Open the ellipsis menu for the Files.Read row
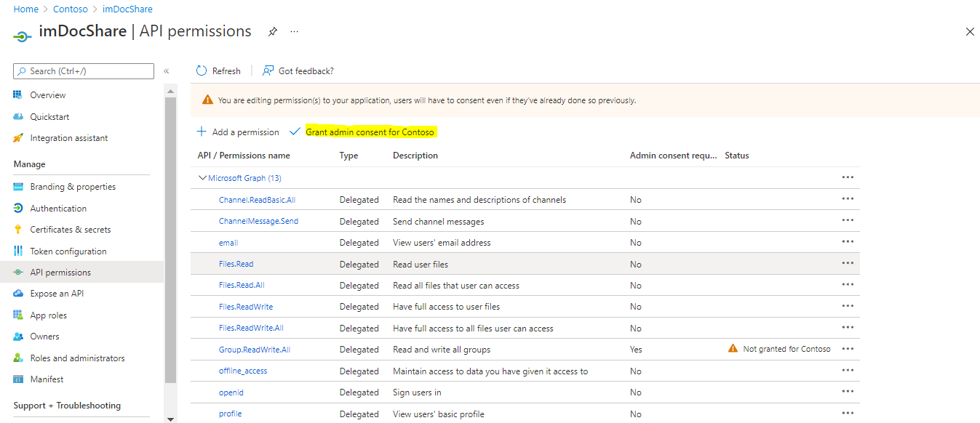Image resolution: width=980 pixels, height=423 pixels. click(848, 263)
